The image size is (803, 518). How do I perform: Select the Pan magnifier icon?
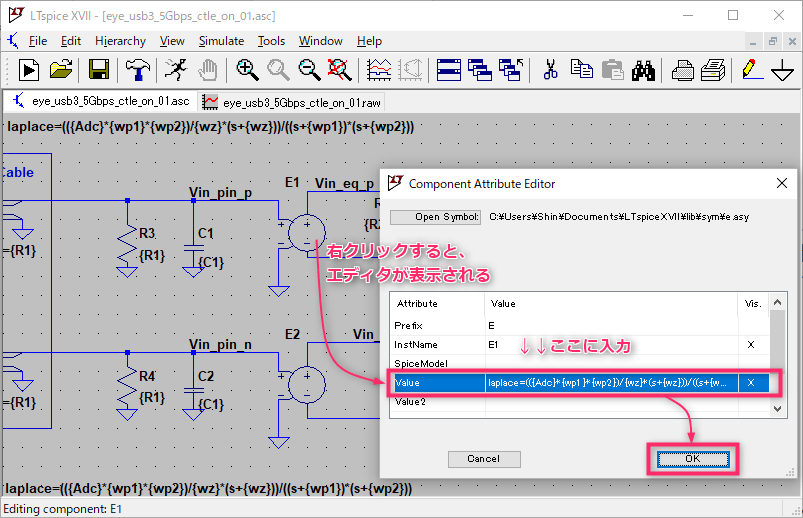(x=278, y=70)
